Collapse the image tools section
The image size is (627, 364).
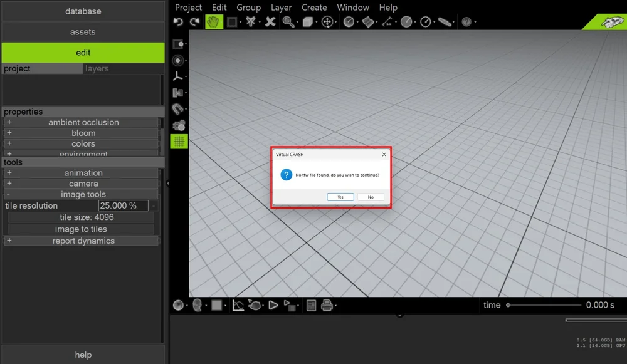[81, 194]
